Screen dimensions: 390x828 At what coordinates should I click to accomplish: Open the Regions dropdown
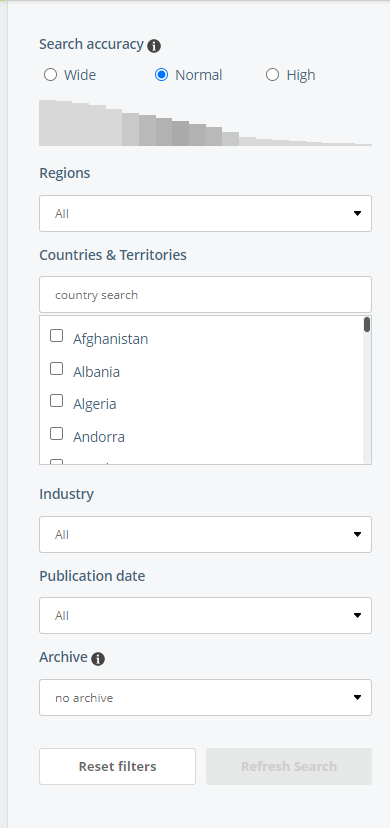pos(205,213)
